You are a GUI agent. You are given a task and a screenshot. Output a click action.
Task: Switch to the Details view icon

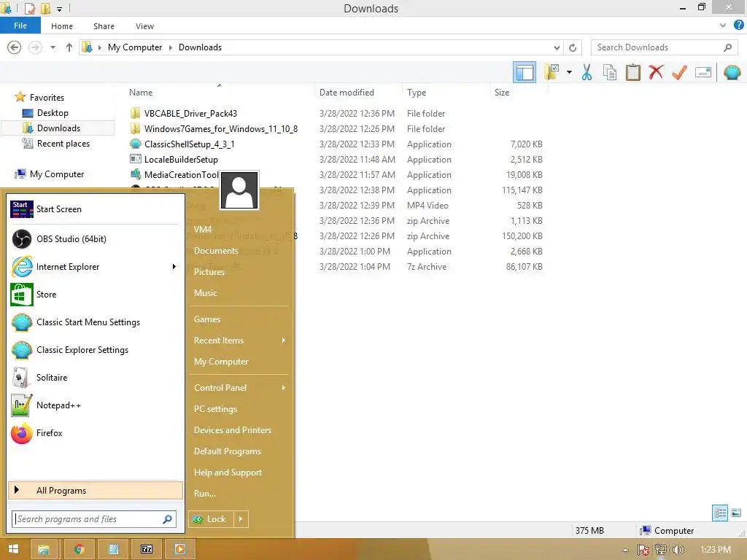tap(720, 513)
